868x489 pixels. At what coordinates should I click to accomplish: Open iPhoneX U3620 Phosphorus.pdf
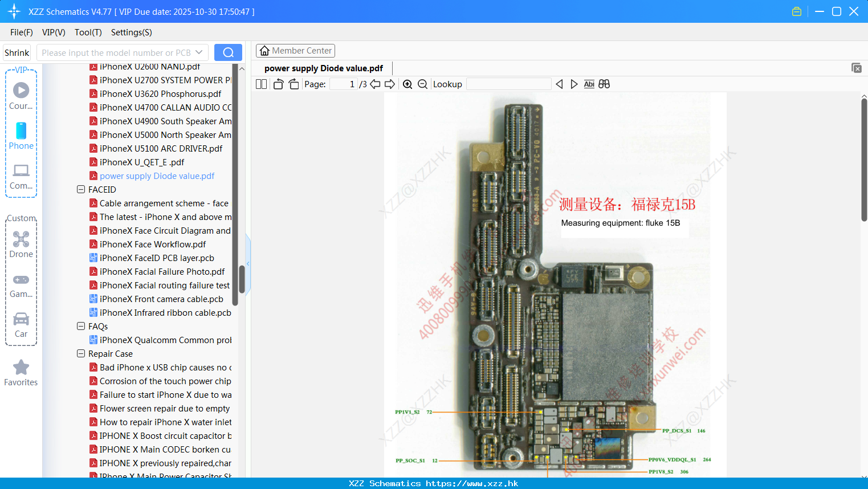pos(156,93)
